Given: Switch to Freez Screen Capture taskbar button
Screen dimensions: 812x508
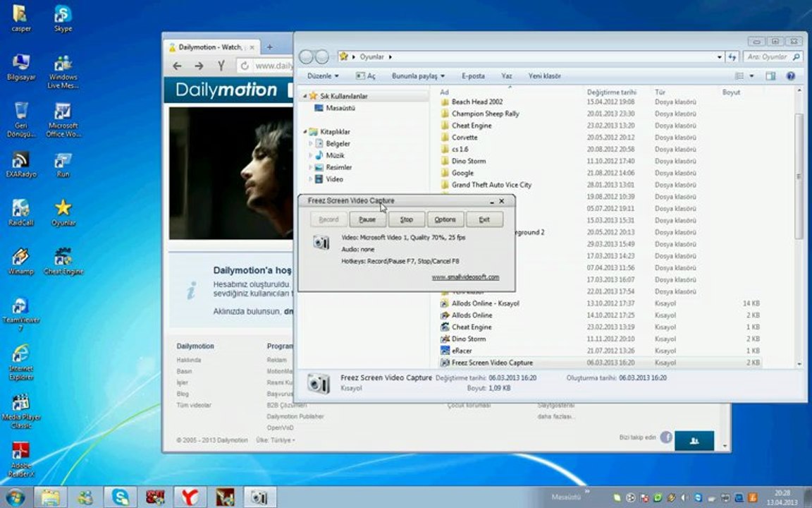Looking at the screenshot, I should click(x=260, y=497).
